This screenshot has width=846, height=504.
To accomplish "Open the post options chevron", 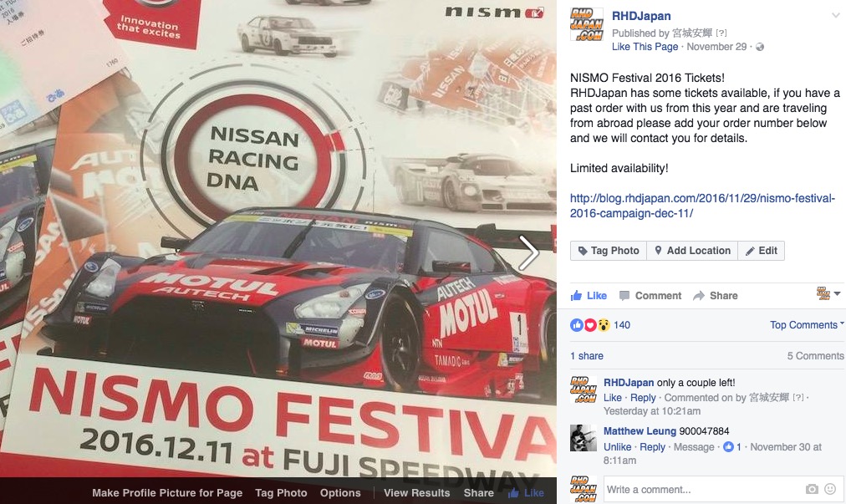I will coord(836,15).
